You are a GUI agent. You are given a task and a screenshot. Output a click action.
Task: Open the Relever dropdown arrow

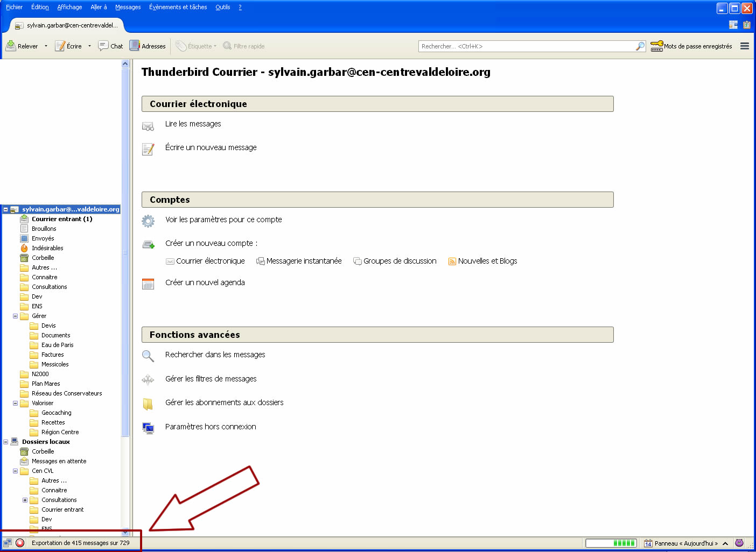pos(46,46)
